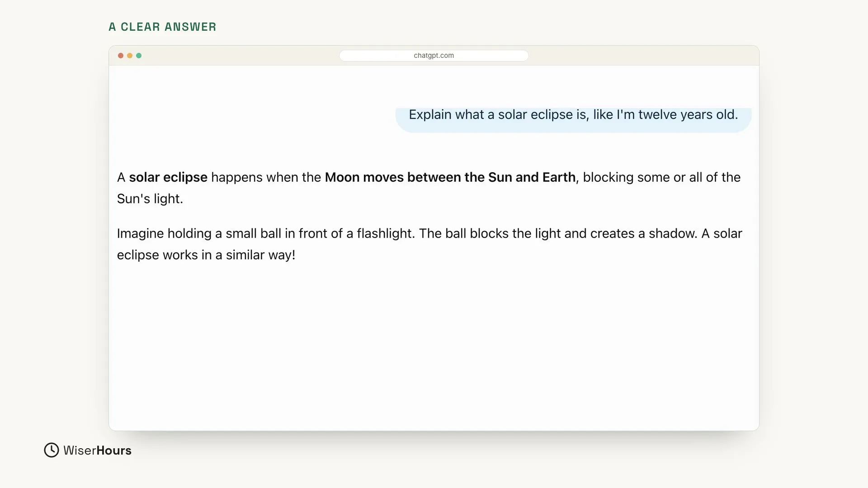The image size is (868, 488).
Task: Click the text "Sun's light."
Action: pyautogui.click(x=150, y=199)
